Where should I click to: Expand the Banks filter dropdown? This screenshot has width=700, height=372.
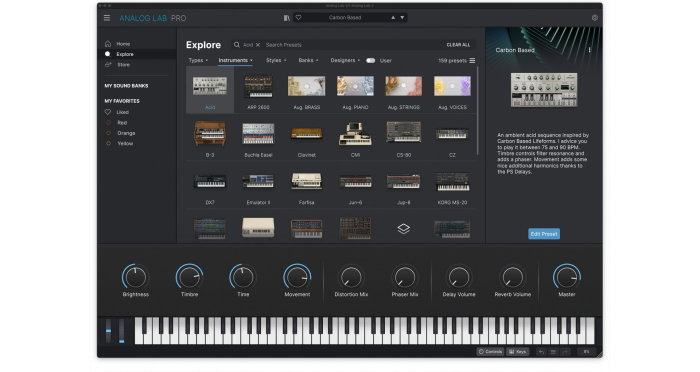[308, 60]
